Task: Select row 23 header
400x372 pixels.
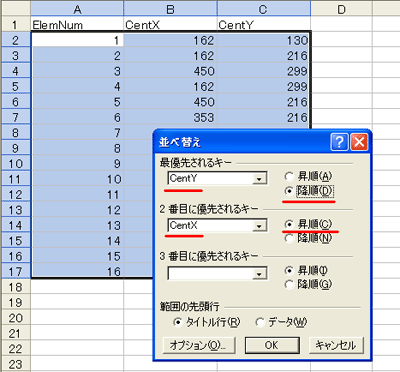Action: 15,364
